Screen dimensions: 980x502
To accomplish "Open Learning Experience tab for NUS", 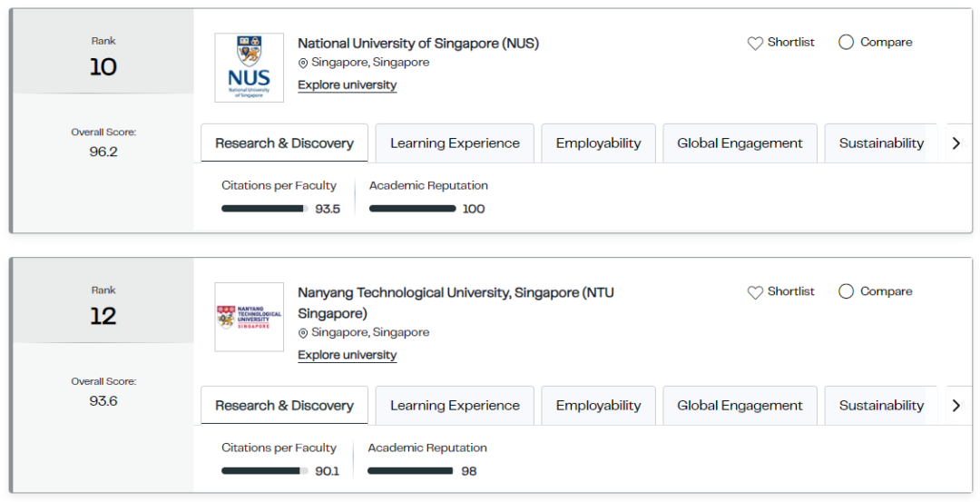I will coord(455,143).
